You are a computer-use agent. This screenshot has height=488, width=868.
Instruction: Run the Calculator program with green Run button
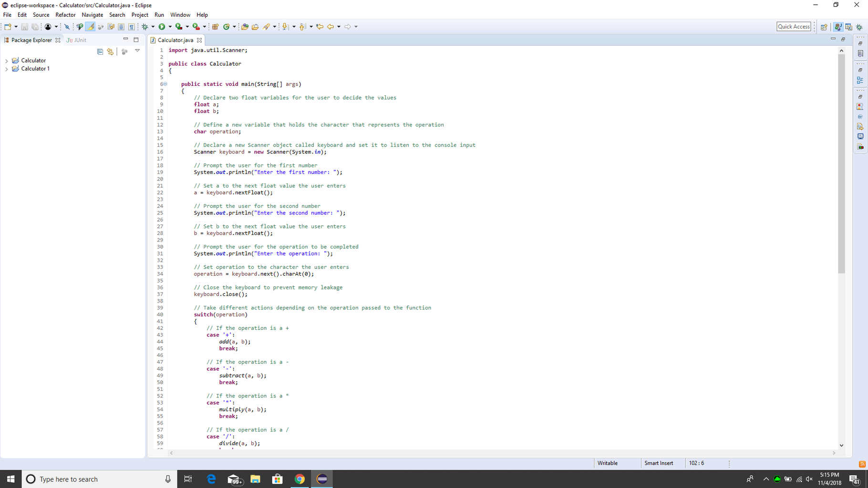(x=162, y=27)
